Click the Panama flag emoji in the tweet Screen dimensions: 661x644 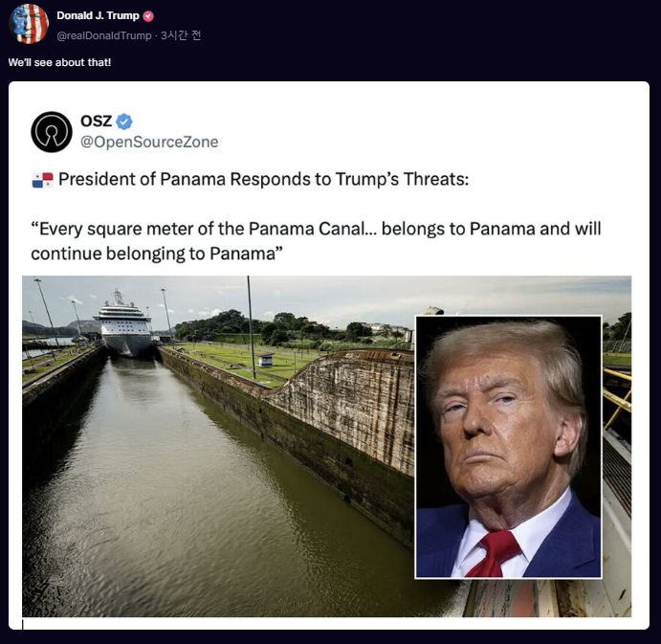click(x=43, y=180)
